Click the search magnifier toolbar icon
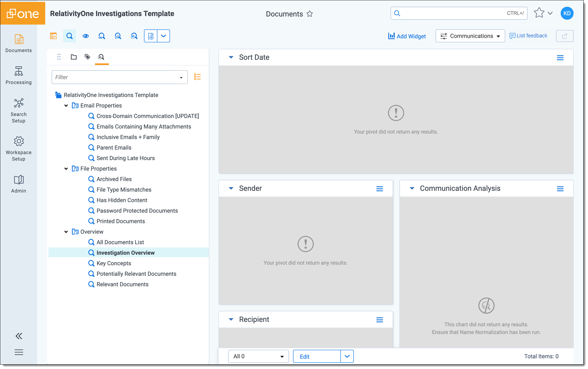 click(69, 36)
